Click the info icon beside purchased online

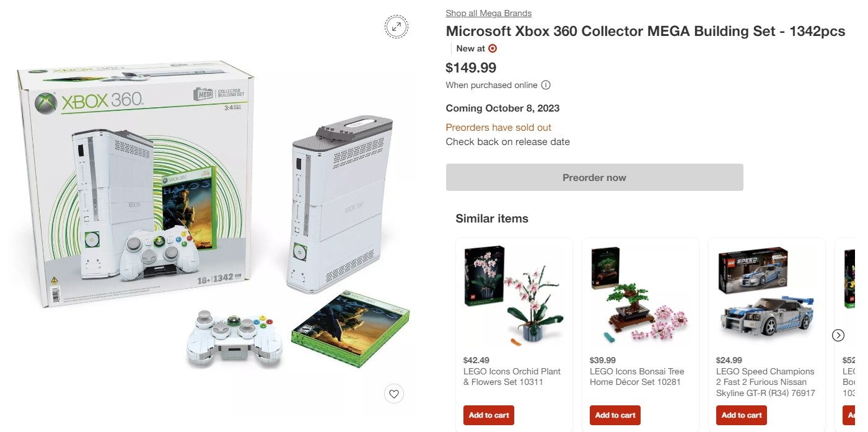click(546, 85)
